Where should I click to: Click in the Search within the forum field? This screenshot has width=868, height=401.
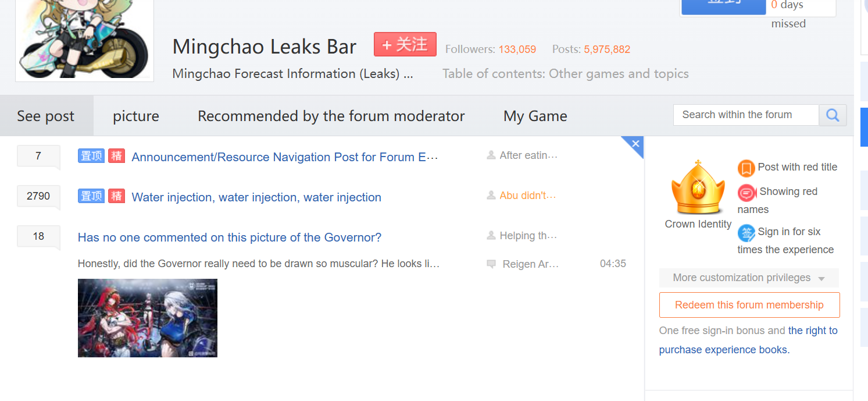745,115
